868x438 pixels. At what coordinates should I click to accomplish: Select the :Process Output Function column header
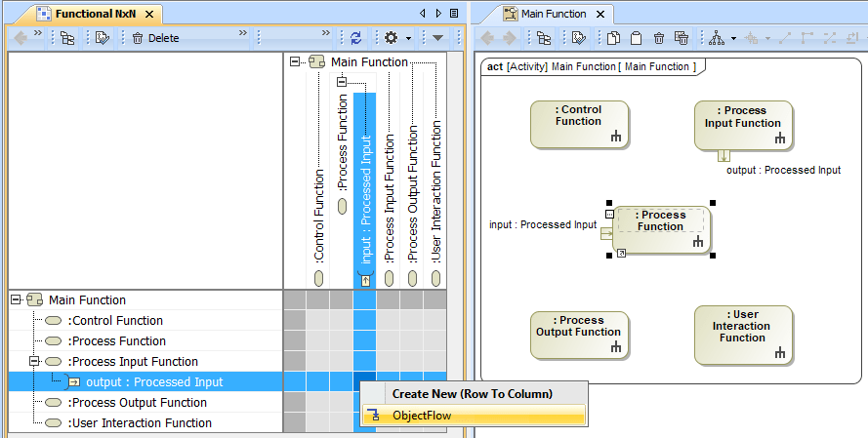tap(412, 193)
